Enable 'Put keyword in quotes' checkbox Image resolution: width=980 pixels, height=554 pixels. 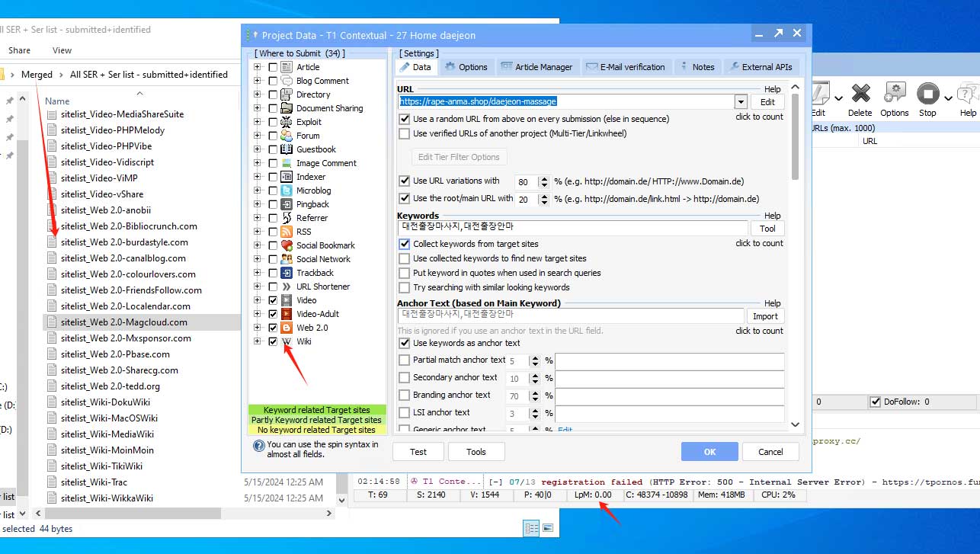(405, 273)
